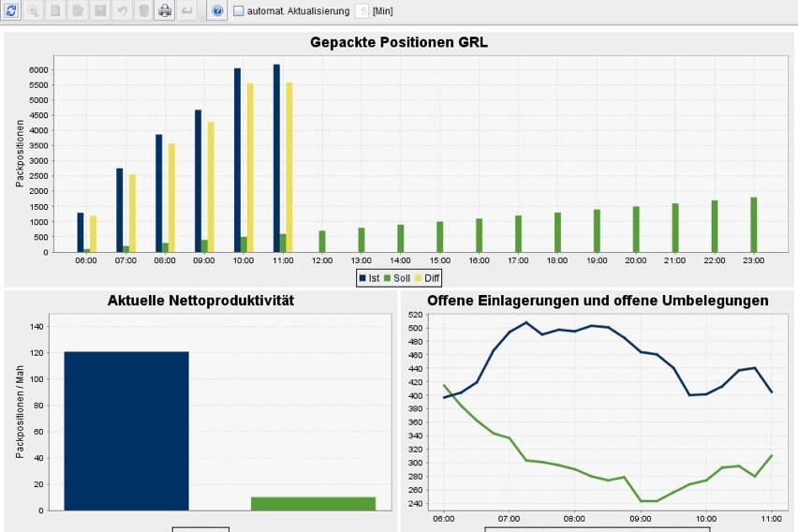798x532 pixels.
Task: Click the large blue Nettoproduktivität bar
Action: pyautogui.click(x=126, y=431)
